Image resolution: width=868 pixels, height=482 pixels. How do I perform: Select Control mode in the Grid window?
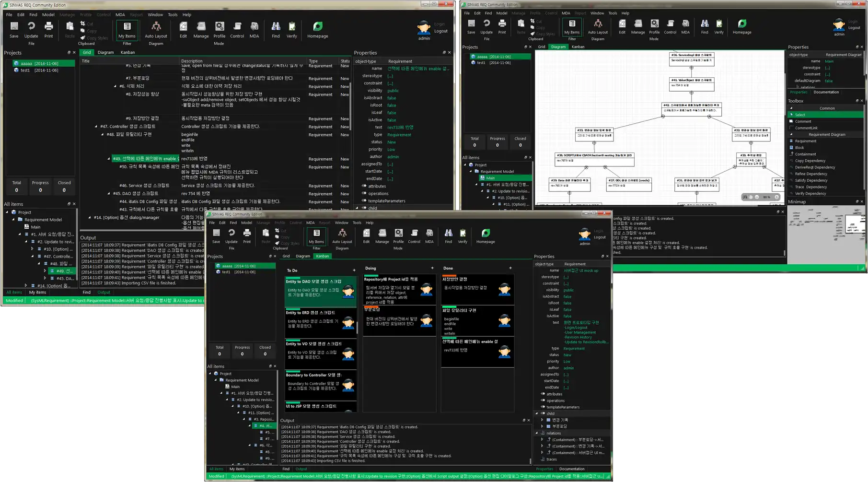pyautogui.click(x=237, y=29)
